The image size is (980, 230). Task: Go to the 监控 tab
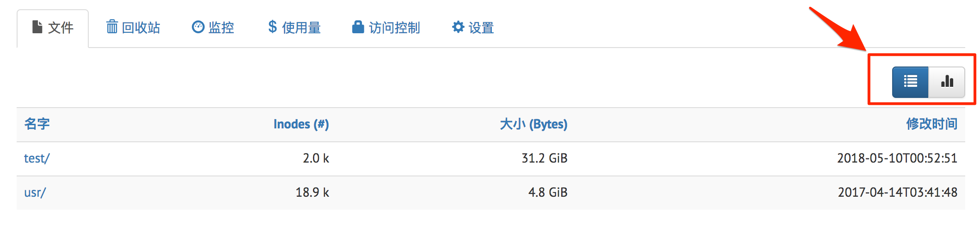(221, 28)
